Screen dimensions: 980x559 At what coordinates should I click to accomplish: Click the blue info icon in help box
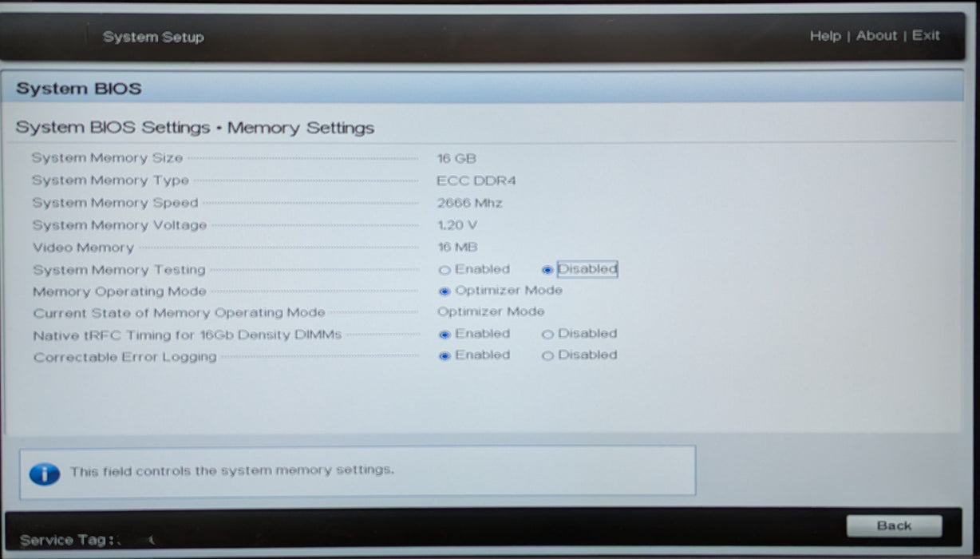click(x=45, y=474)
